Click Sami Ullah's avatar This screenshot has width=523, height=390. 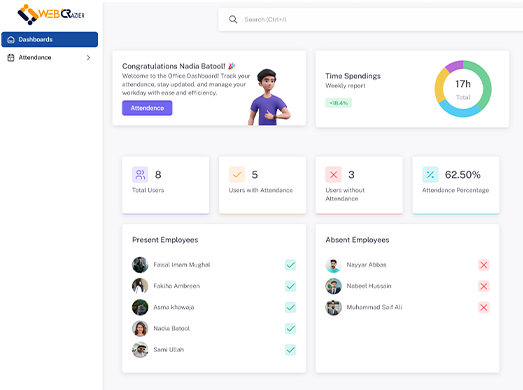140,350
